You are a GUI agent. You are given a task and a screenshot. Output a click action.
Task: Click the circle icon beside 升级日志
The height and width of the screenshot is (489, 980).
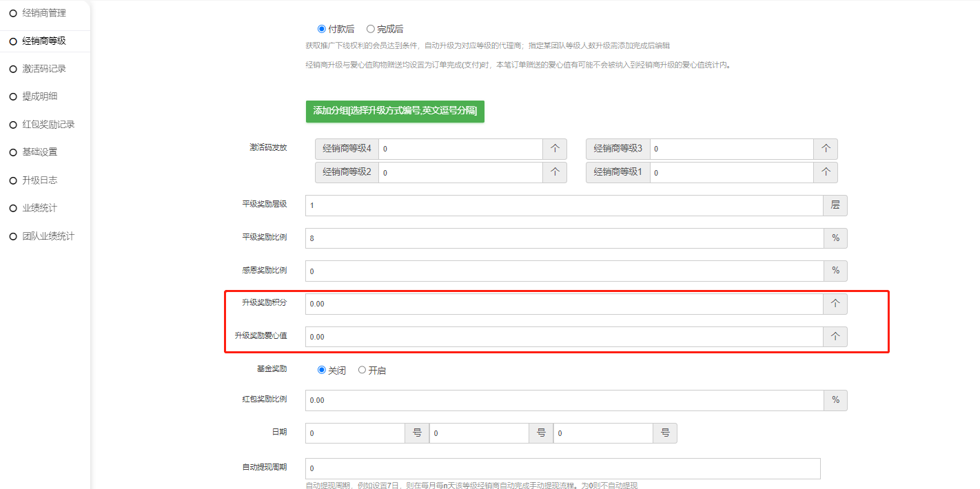pyautogui.click(x=12, y=180)
